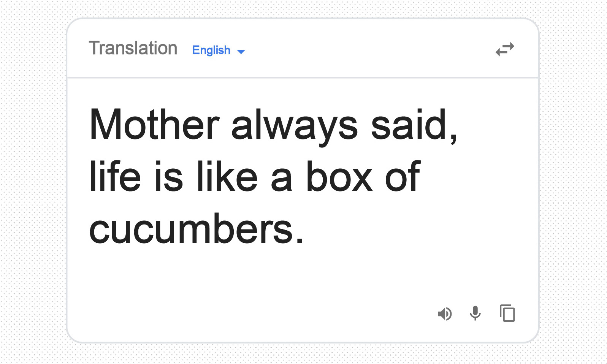607x364 pixels.
Task: Activate the microphone voice input icon
Action: pyautogui.click(x=475, y=313)
